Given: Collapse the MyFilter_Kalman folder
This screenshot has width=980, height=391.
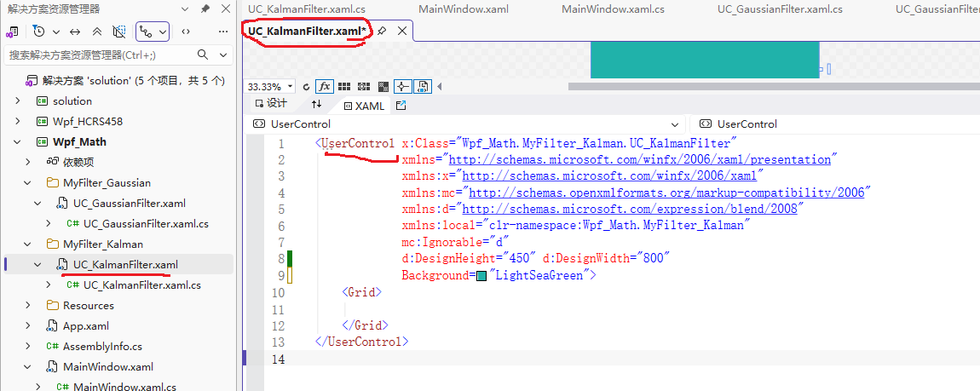Looking at the screenshot, I should click(27, 244).
